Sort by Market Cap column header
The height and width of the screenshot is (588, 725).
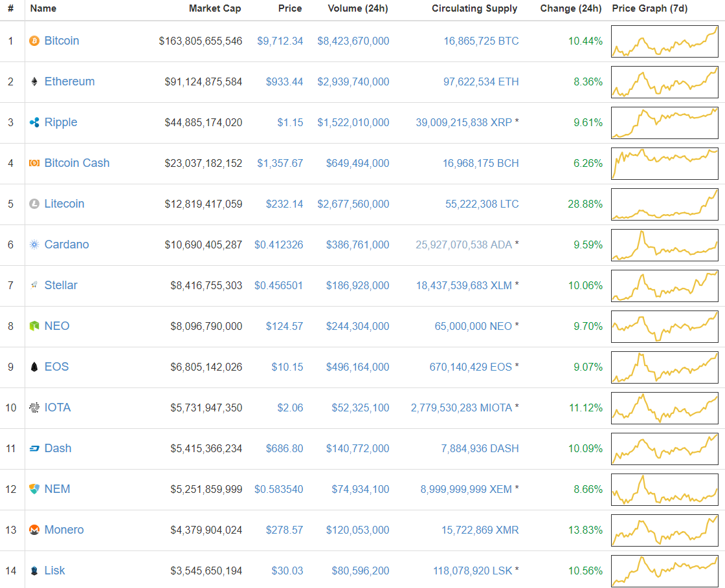215,8
